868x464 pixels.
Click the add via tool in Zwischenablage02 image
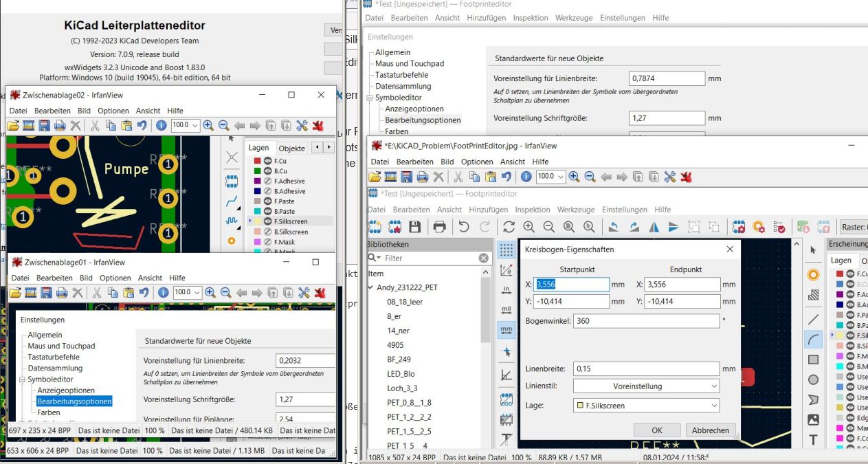(x=232, y=241)
